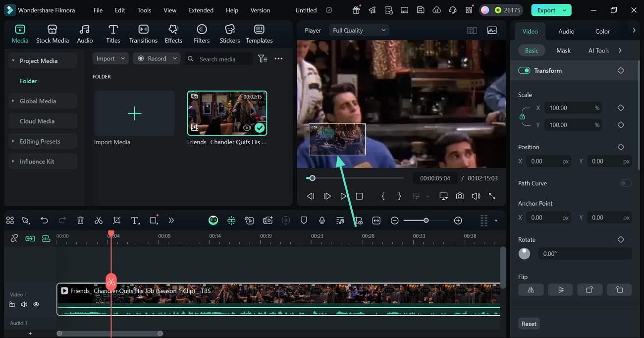Switch to the Audio panel tab
This screenshot has height=338, width=644.
[566, 31]
